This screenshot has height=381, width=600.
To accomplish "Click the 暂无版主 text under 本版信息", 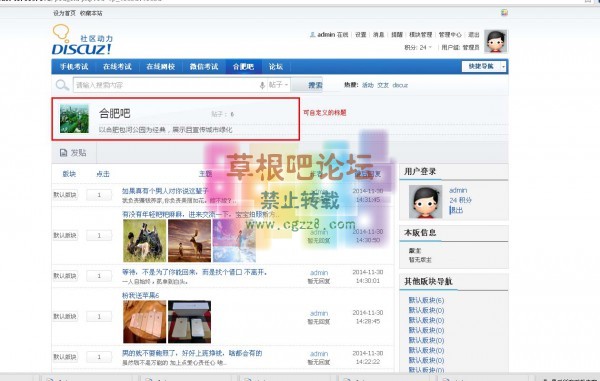I will (x=420, y=260).
